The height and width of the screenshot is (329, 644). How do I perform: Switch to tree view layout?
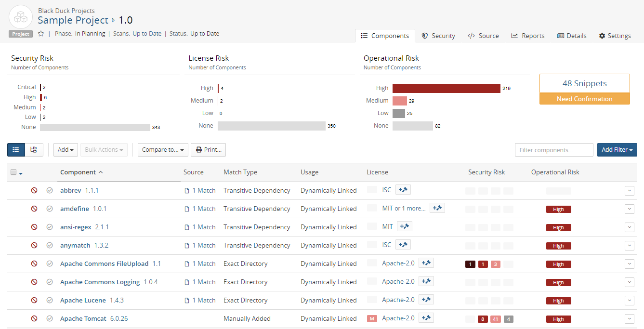click(x=34, y=150)
